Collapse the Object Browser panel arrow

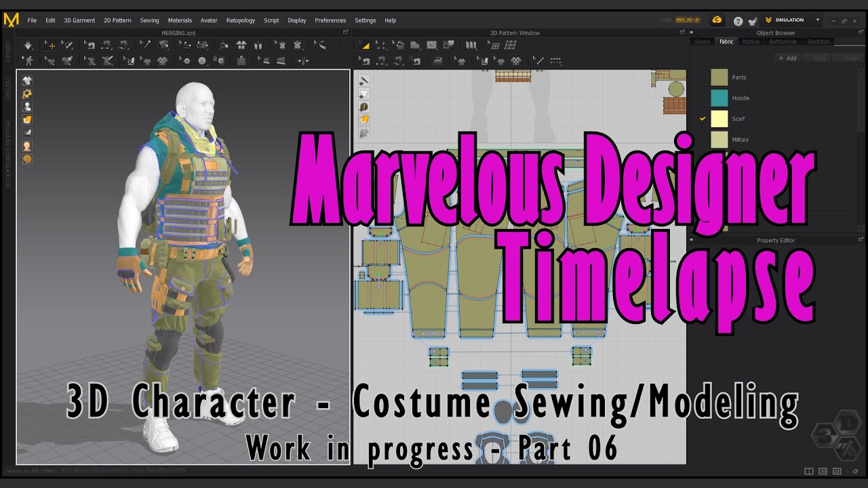pos(691,32)
